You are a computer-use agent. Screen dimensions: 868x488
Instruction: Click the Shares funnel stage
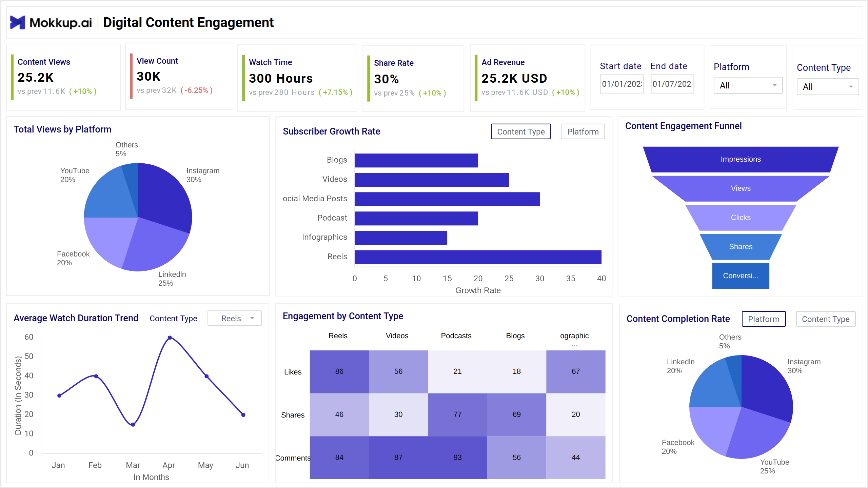[x=741, y=247]
